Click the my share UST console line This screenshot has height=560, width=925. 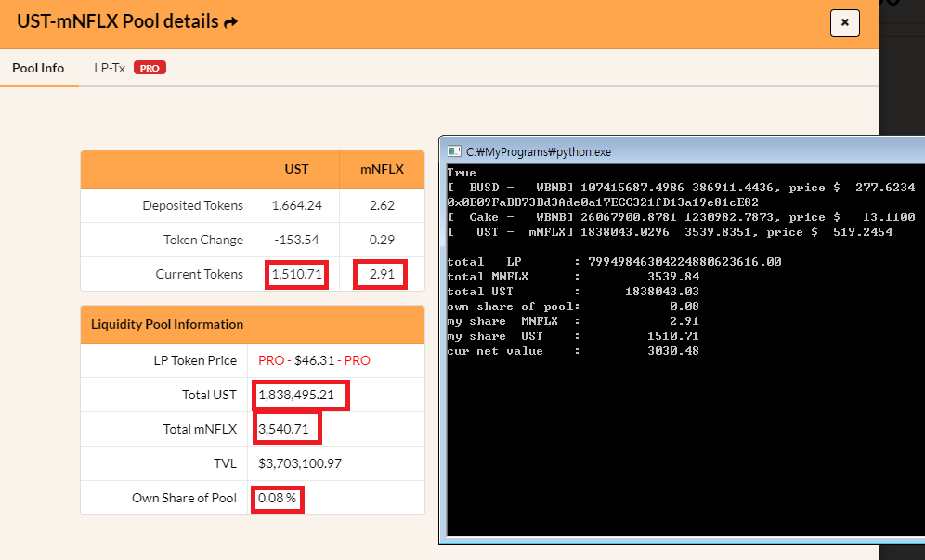pyautogui.click(x=573, y=336)
